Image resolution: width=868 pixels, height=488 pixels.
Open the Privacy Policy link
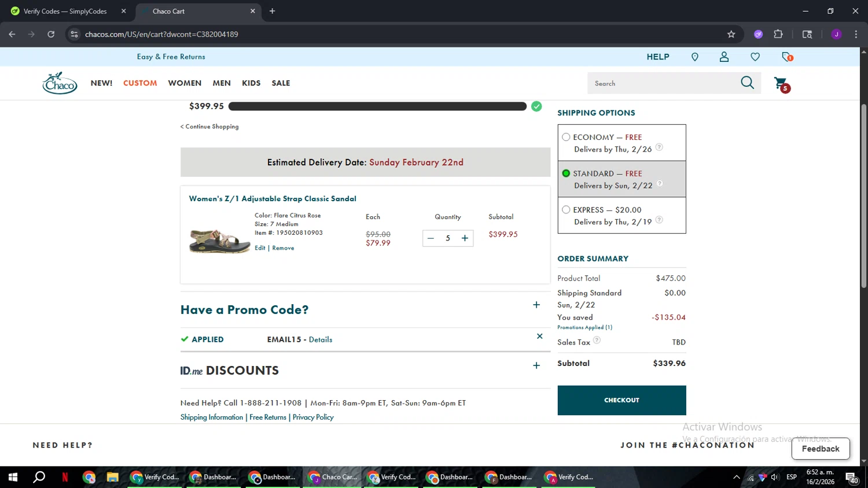point(313,417)
